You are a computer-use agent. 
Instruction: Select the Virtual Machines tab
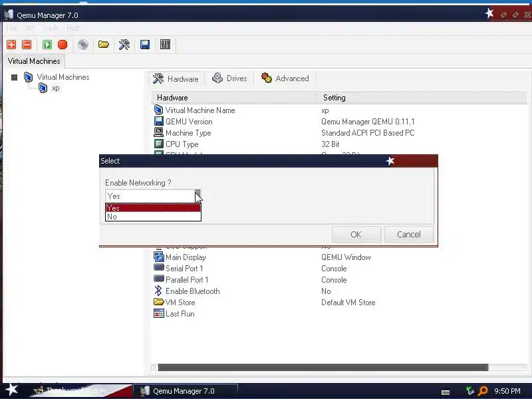pos(34,61)
